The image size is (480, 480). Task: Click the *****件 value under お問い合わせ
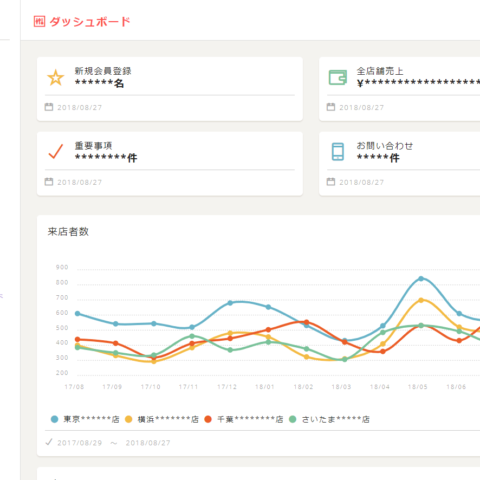(378, 158)
